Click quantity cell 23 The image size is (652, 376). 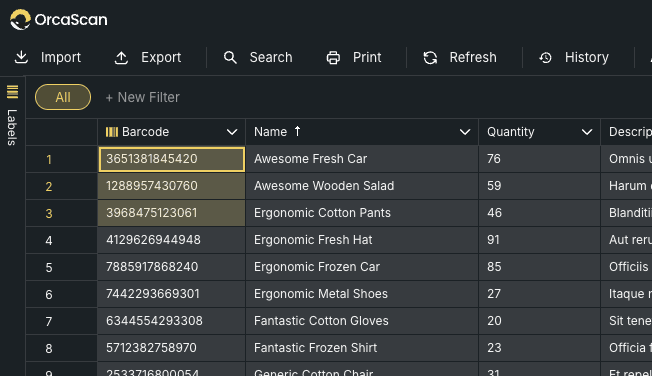[539, 348]
